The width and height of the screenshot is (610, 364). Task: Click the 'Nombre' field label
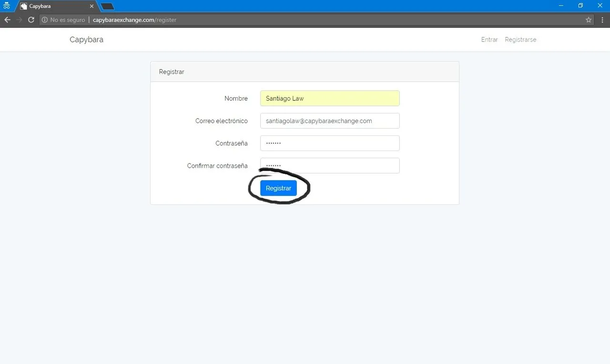tap(236, 99)
